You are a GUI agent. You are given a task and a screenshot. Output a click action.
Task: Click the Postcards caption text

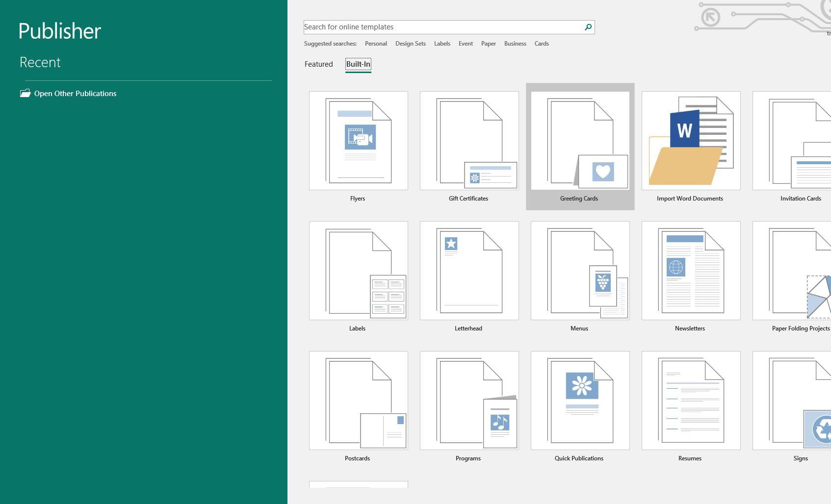click(x=357, y=458)
